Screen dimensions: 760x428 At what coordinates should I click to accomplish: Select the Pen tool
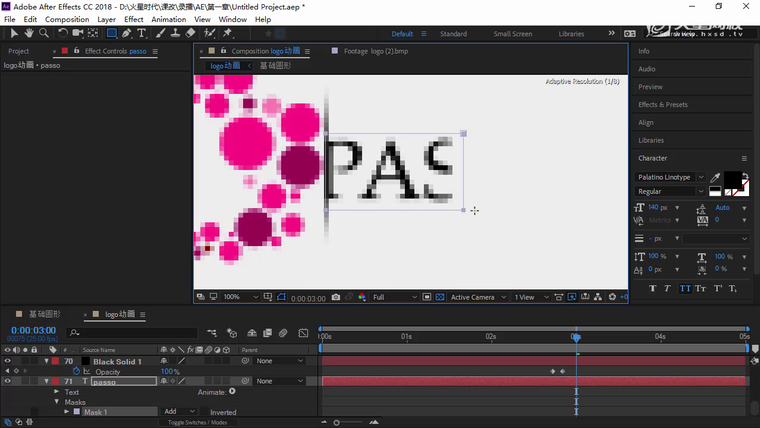tap(126, 33)
